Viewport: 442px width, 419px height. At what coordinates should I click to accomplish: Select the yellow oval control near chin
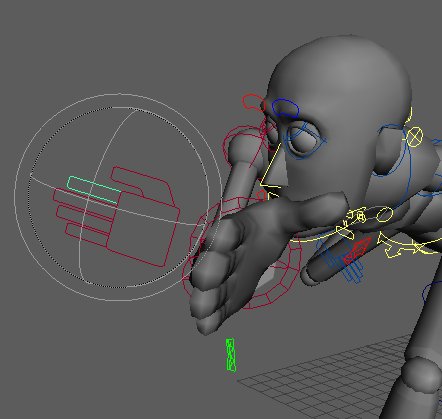coord(384,214)
